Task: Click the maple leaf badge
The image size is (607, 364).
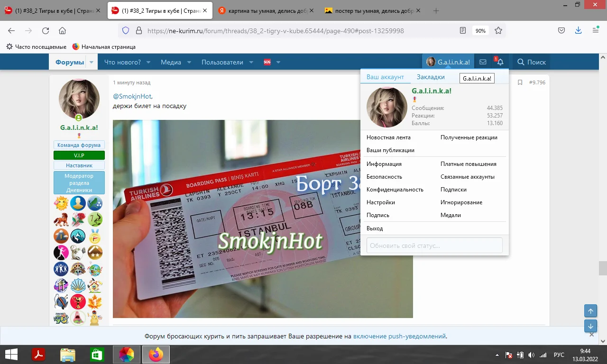Action: click(x=95, y=301)
